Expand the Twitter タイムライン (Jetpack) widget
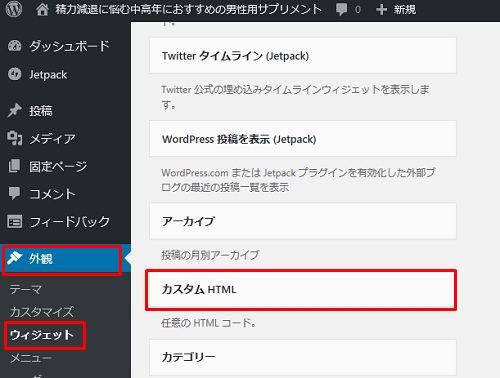Screen dimensions: 500x378 click(x=303, y=56)
